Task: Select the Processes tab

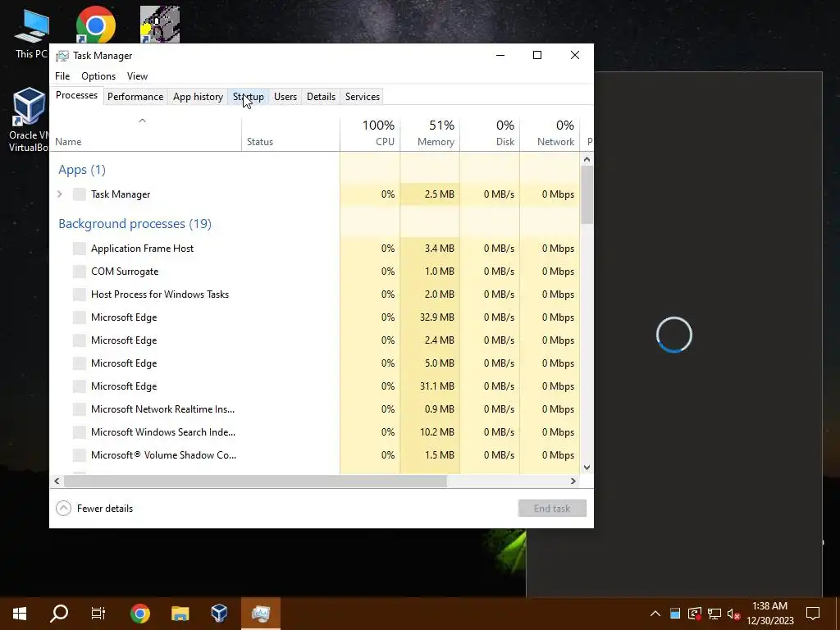Action: (76, 95)
